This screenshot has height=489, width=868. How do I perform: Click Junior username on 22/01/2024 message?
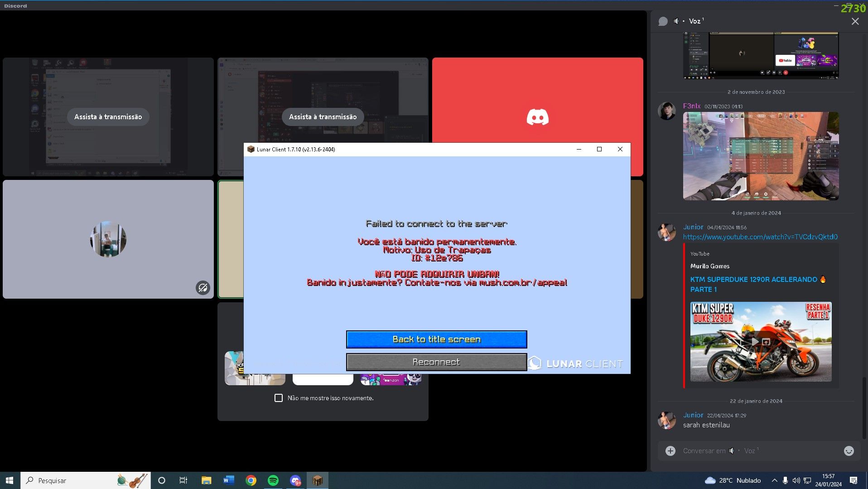pyautogui.click(x=693, y=415)
